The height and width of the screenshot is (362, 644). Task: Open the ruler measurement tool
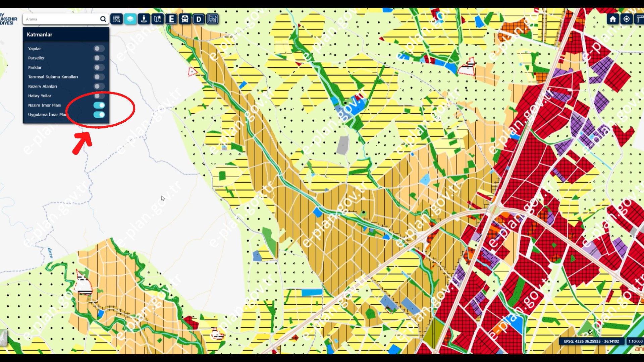[x=640, y=19]
